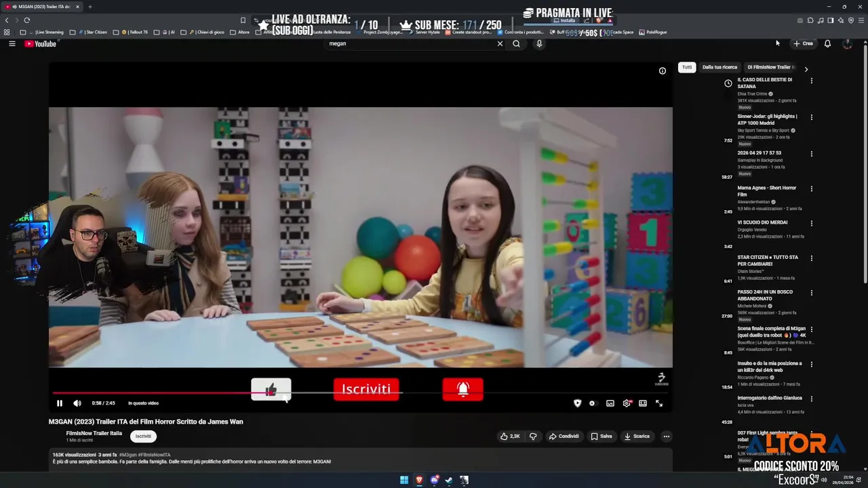Image resolution: width=868 pixels, height=488 pixels.
Task: Click the shield icon in player controls
Action: [577, 403]
